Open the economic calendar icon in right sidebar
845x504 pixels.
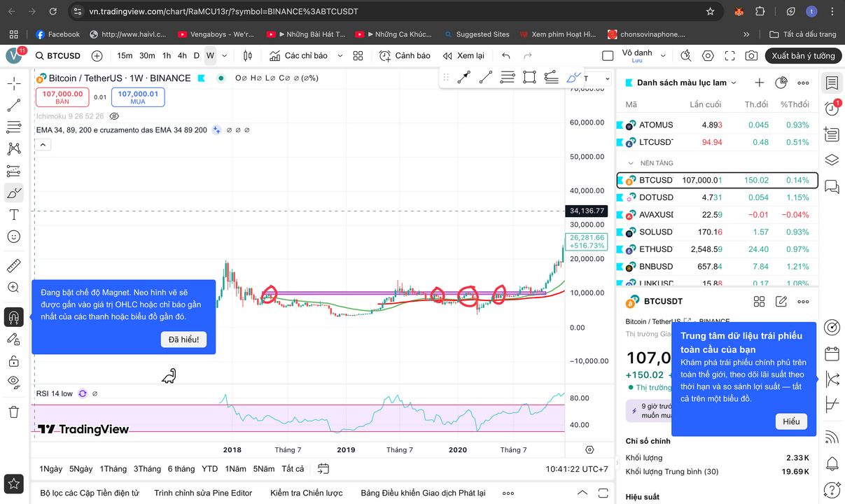[832, 353]
